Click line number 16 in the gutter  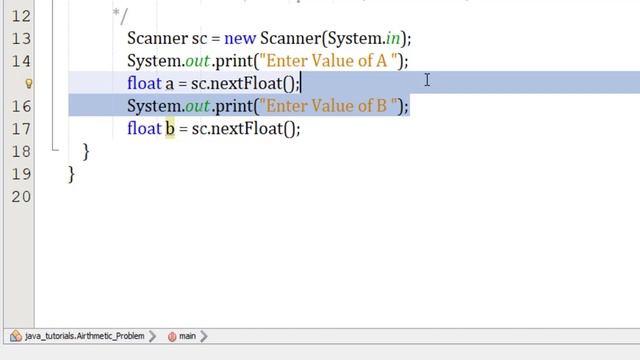[x=21, y=107]
